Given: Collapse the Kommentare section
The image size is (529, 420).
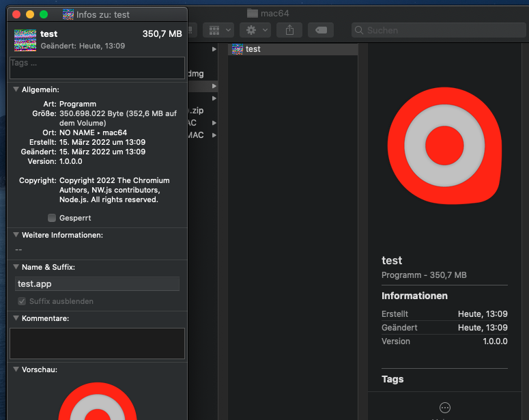Looking at the screenshot, I should (x=16, y=318).
